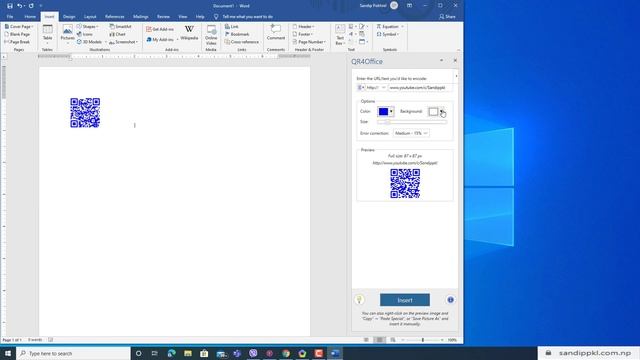Switch to the Layout tab
The image size is (640, 360).
pos(90,17)
